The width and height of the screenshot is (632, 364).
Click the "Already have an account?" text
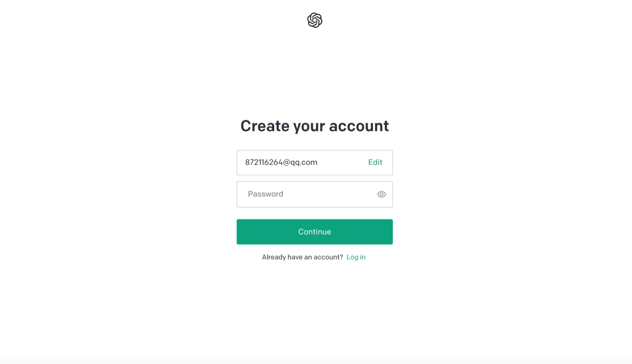[302, 257]
